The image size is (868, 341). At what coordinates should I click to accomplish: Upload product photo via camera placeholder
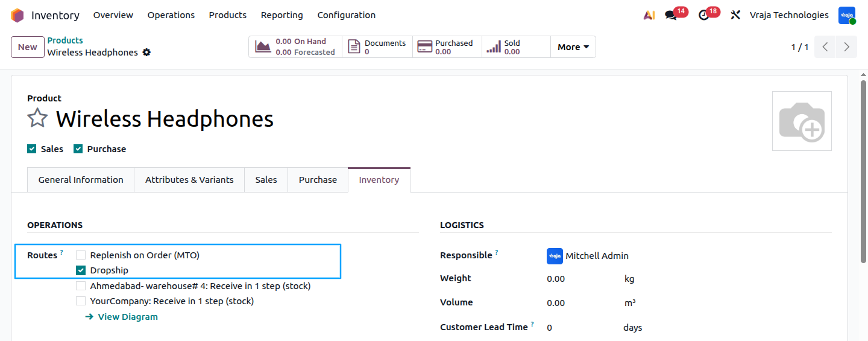[x=802, y=121]
